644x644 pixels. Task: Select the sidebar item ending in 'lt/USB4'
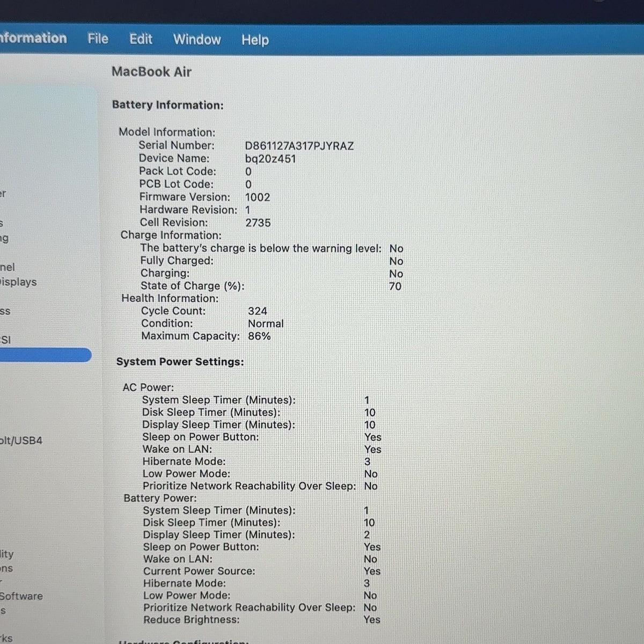coord(21,441)
